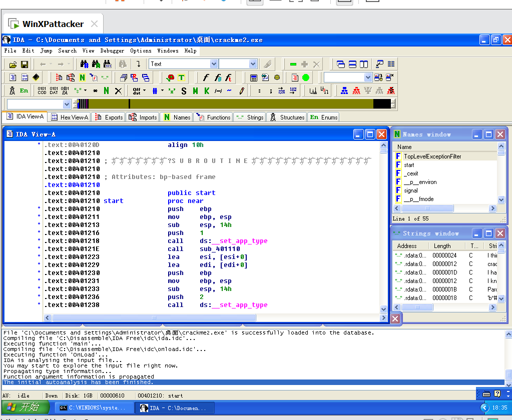512x420 pixels.
Task: Click the jump down arrow icon
Action: coord(139,64)
